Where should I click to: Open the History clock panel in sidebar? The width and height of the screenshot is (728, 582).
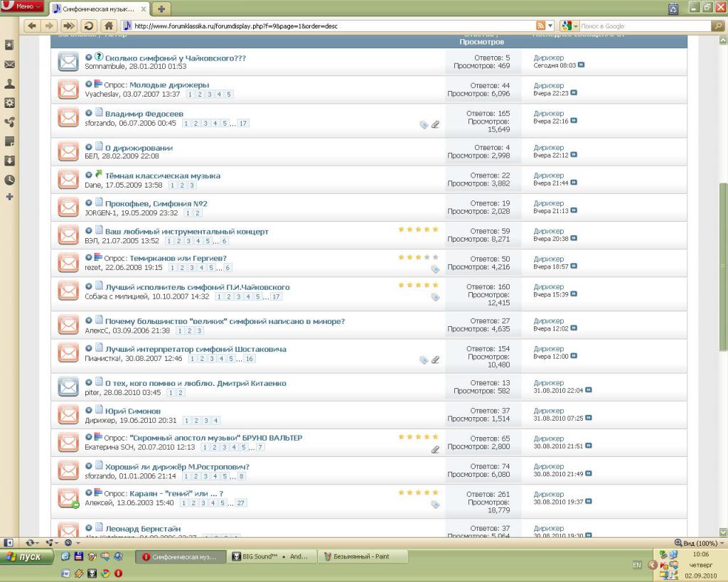point(10,180)
